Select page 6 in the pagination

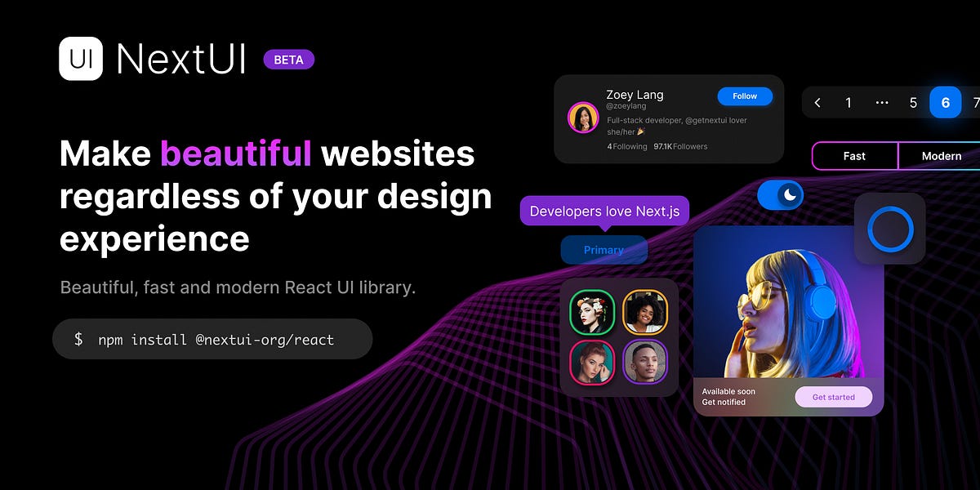pos(945,102)
